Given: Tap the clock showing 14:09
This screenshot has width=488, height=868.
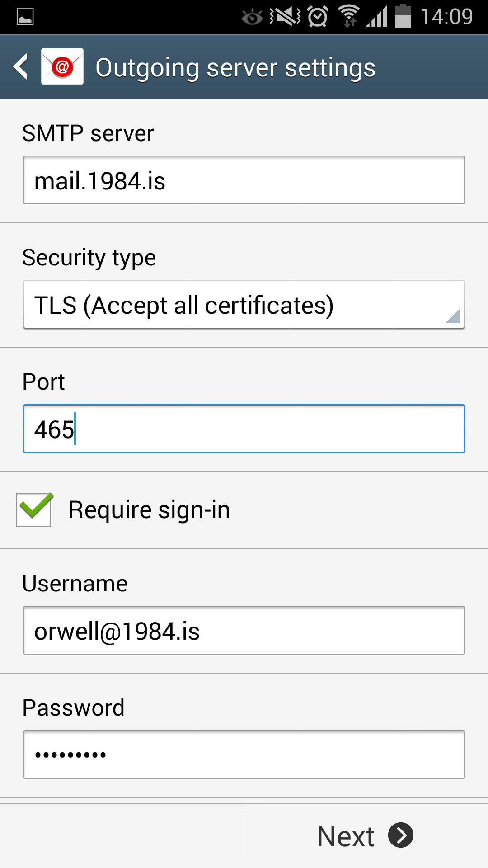Looking at the screenshot, I should tap(446, 17).
